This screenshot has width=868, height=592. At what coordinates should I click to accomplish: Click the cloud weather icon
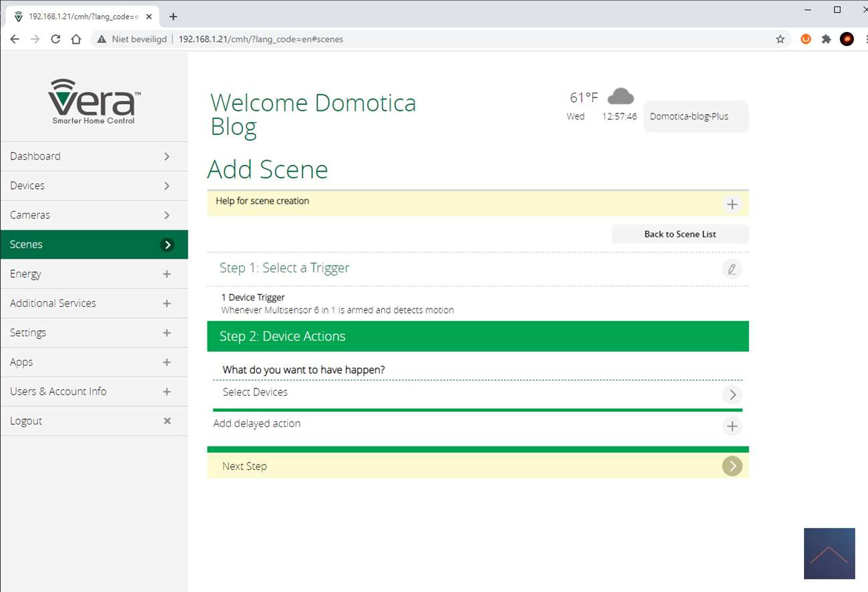[620, 97]
